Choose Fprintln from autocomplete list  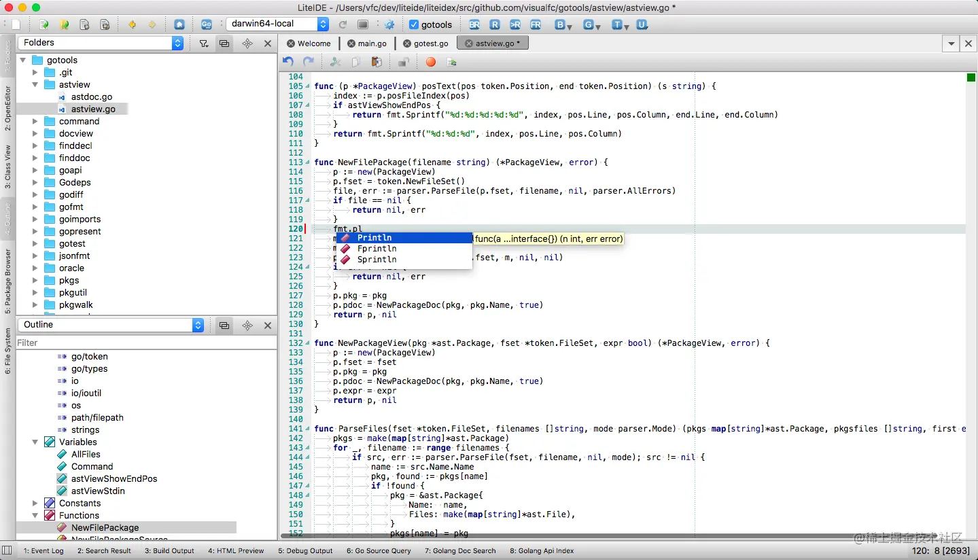pyautogui.click(x=404, y=249)
